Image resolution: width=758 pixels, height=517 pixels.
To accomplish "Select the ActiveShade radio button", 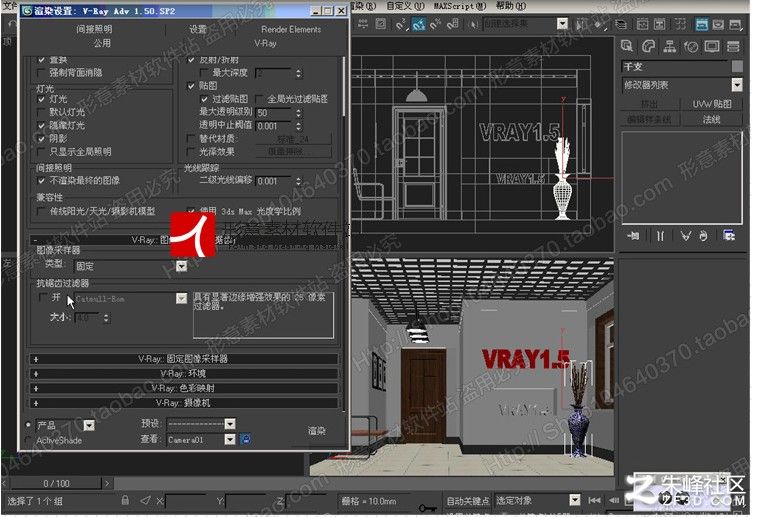I will [28, 440].
